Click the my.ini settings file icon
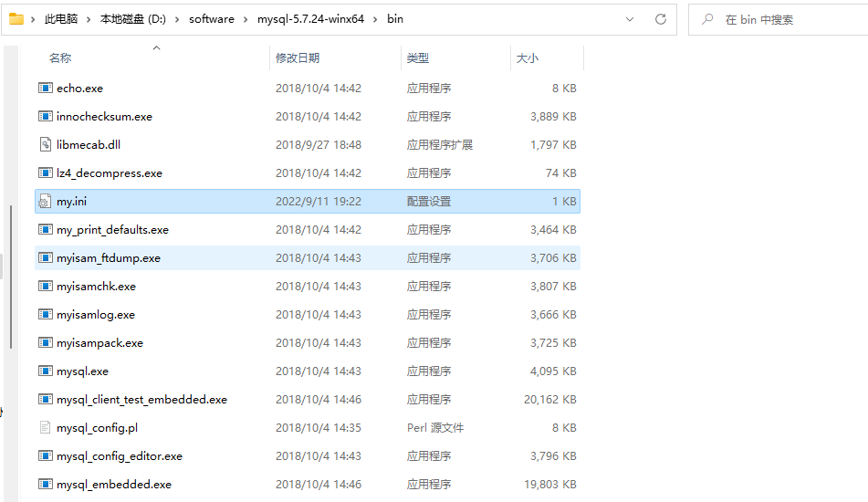 click(x=45, y=202)
